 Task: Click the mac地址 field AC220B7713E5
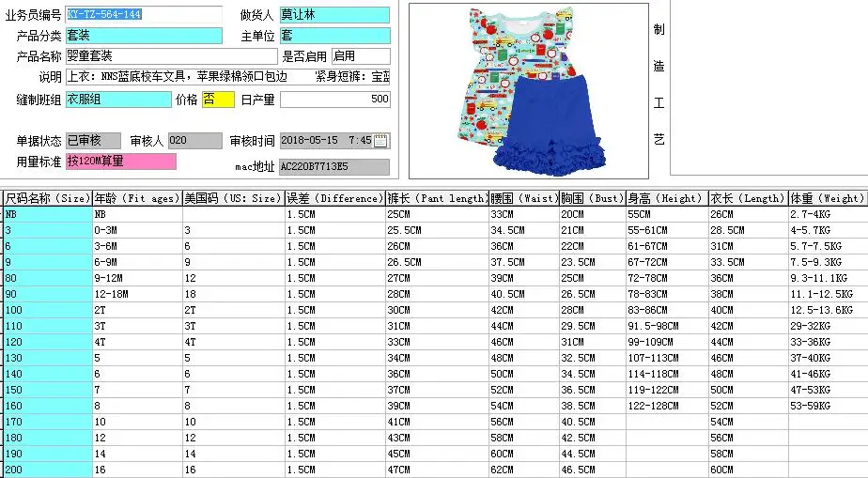click(334, 166)
